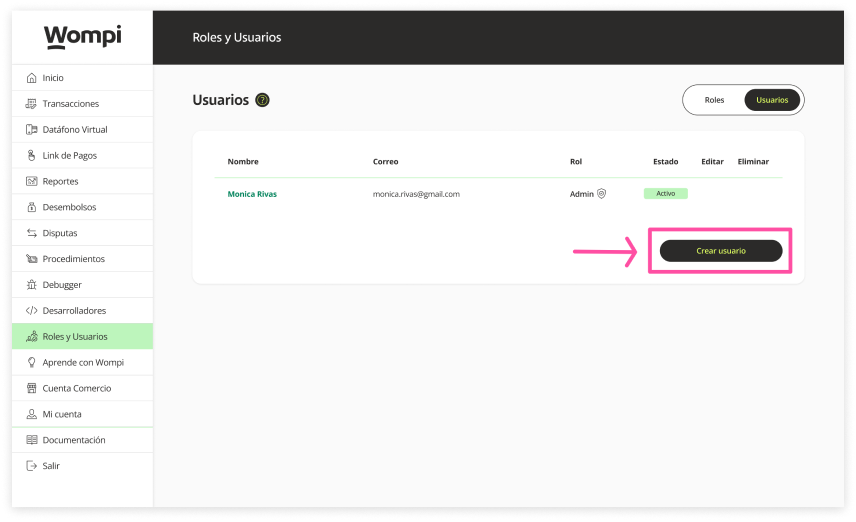Open Transacciones via its sidebar icon
Screen dimensions: 856x522
pos(32,104)
